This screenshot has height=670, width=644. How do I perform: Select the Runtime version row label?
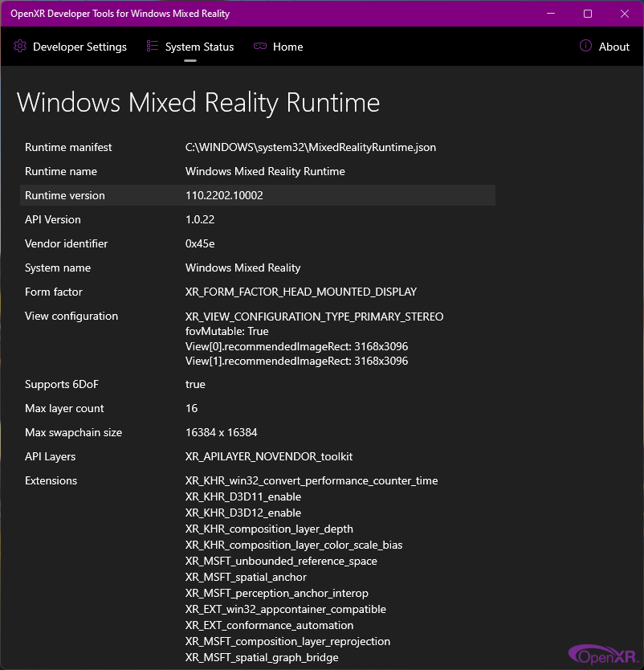pos(65,196)
